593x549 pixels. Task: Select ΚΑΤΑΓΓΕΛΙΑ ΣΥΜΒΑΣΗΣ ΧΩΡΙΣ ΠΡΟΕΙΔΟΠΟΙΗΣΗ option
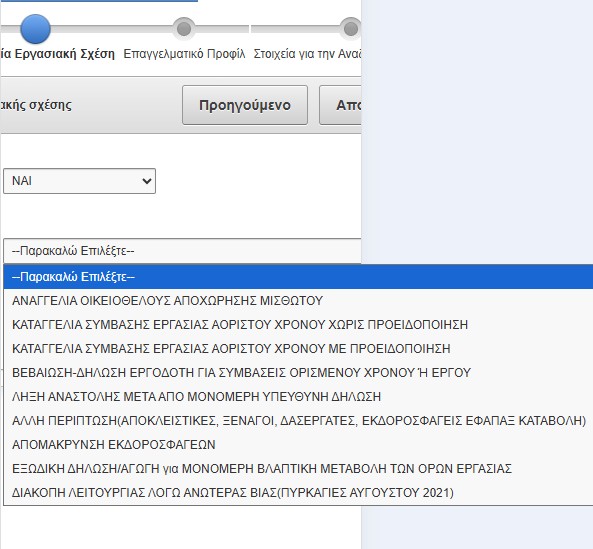298,325
